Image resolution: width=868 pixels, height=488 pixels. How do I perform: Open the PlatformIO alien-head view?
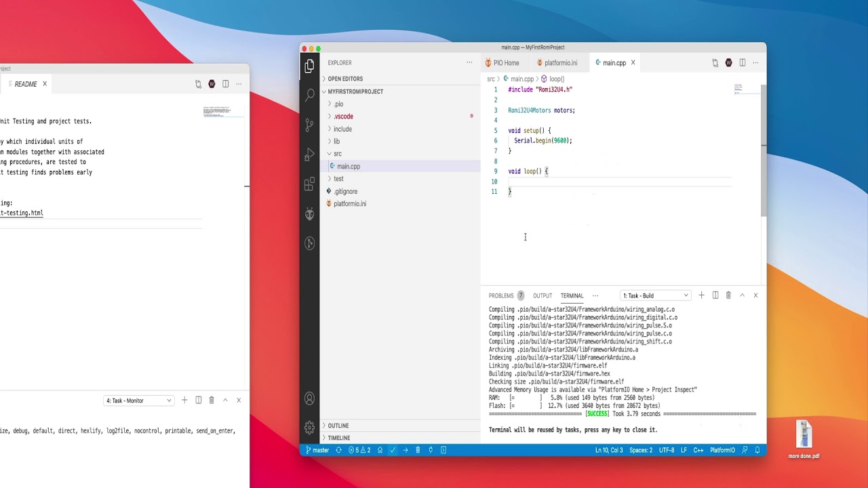coord(310,214)
